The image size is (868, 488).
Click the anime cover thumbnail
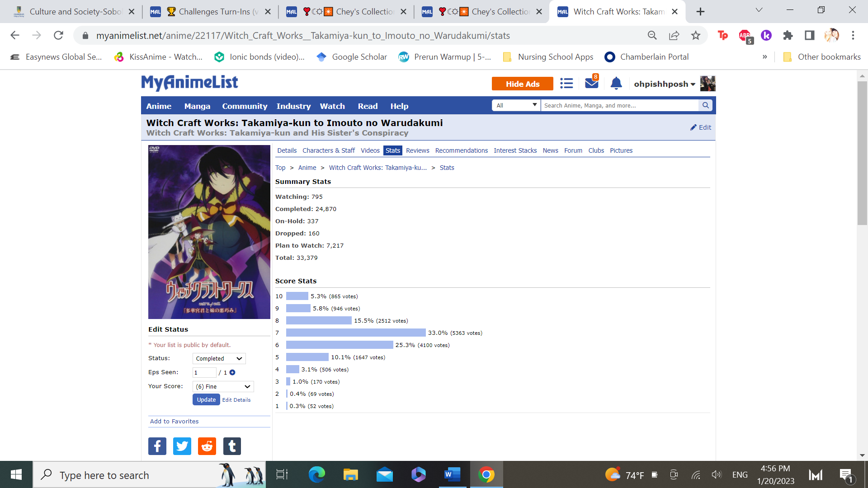click(x=209, y=232)
